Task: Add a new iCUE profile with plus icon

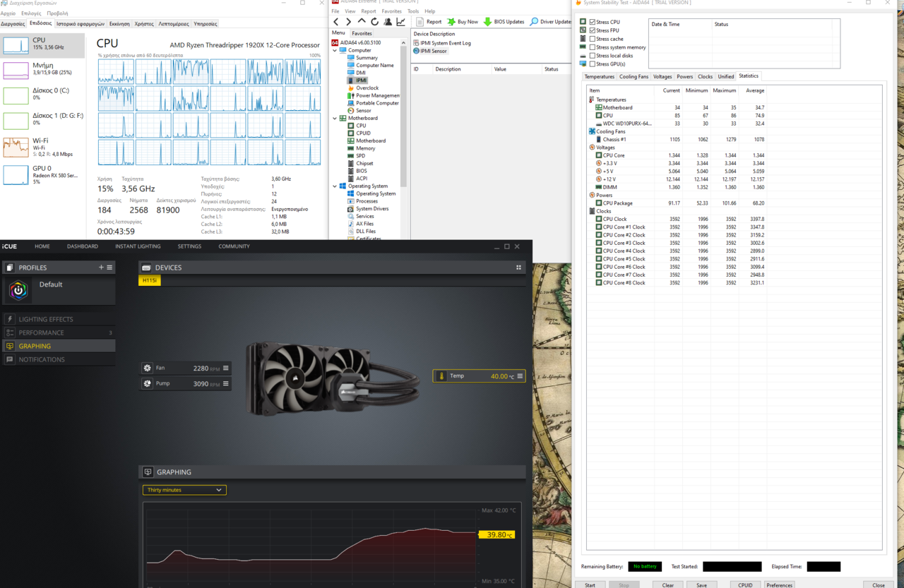Action: [x=101, y=268]
